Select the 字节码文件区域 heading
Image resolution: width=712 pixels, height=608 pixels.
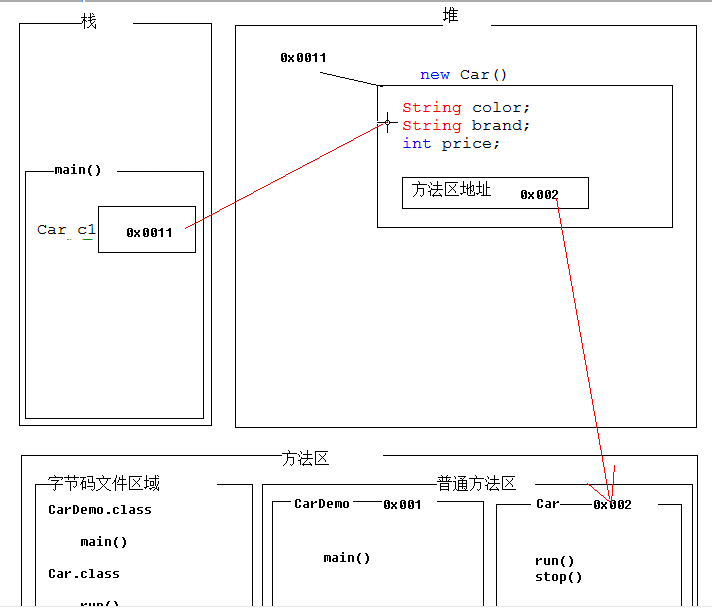104,483
